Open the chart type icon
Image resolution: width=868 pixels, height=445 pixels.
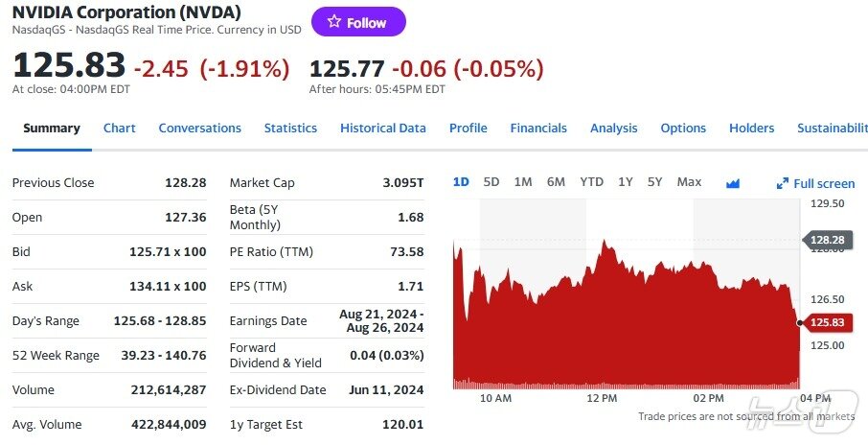pyautogui.click(x=734, y=182)
